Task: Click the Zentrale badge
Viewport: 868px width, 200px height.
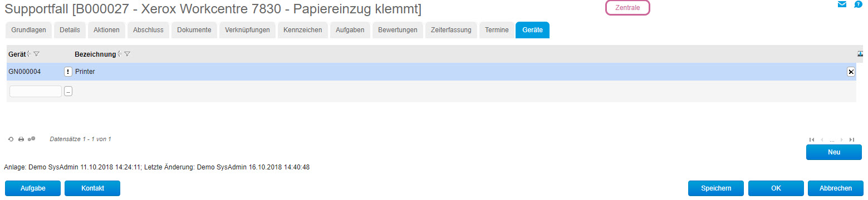Action: click(627, 8)
